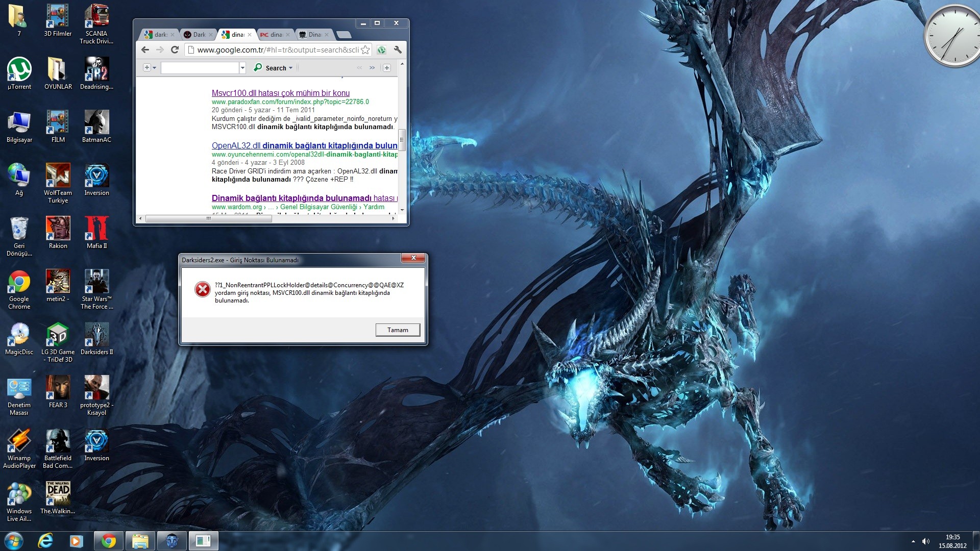The image size is (980, 551).
Task: Open a new tab in Chrome
Action: (344, 35)
